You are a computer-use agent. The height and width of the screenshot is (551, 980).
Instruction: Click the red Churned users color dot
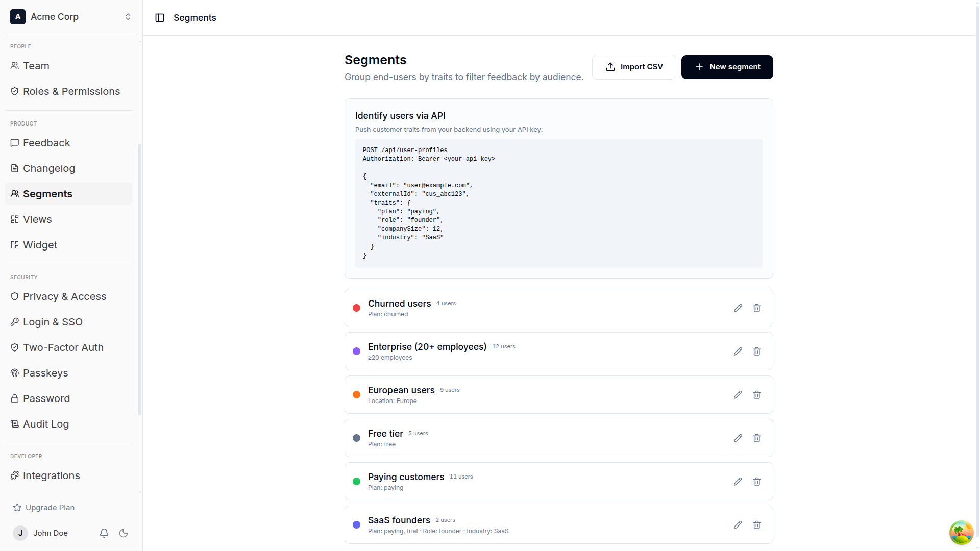tap(357, 308)
